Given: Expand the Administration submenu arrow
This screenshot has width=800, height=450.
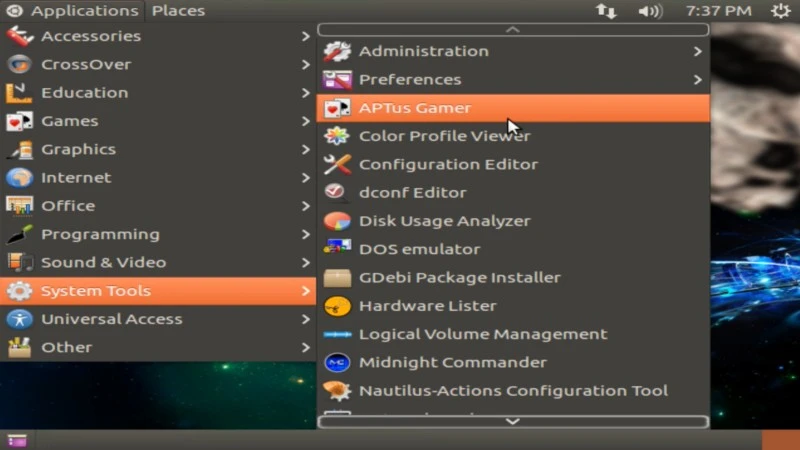Looking at the screenshot, I should 697,52.
